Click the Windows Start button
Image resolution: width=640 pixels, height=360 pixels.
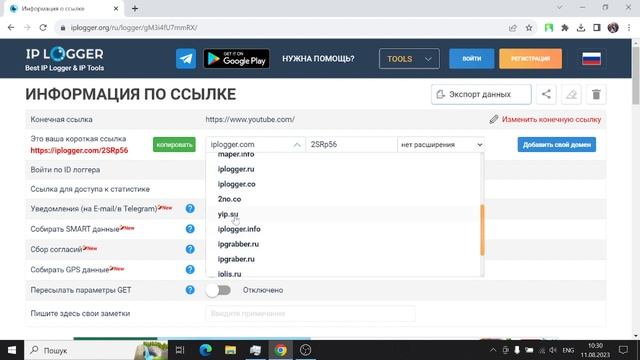pos(12,350)
